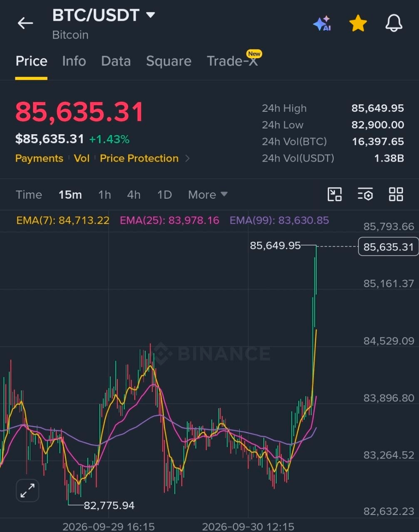Tap the 24h Vol(USDT) value 1.38B
419x532 pixels.
(389, 158)
